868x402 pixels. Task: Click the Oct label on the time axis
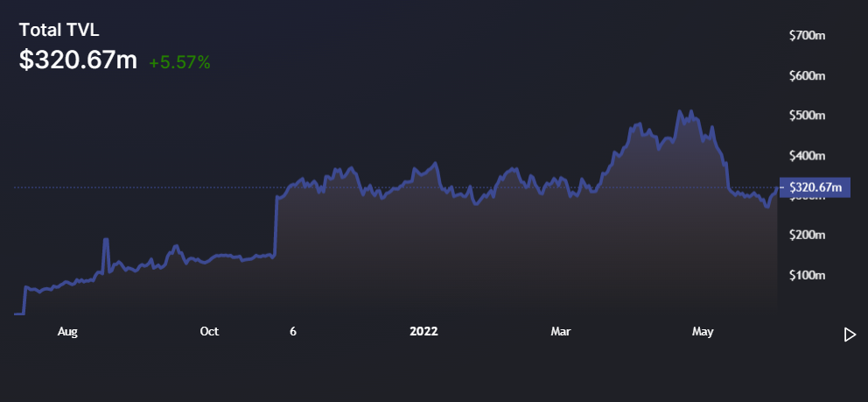[209, 332]
